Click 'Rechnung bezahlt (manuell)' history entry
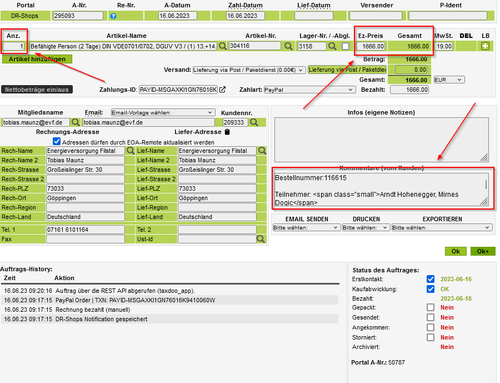Image resolution: width=500 pixels, height=383 pixels. pyautogui.click(x=93, y=310)
